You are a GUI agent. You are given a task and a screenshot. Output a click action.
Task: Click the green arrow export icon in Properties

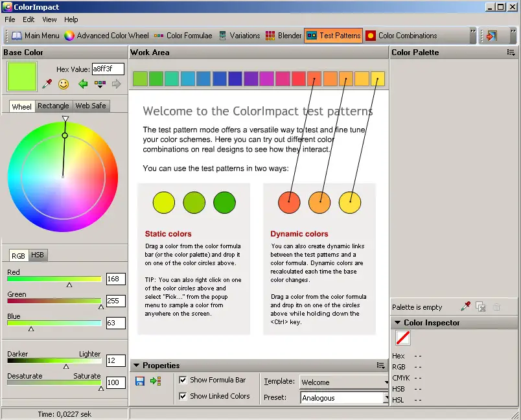[x=156, y=381]
